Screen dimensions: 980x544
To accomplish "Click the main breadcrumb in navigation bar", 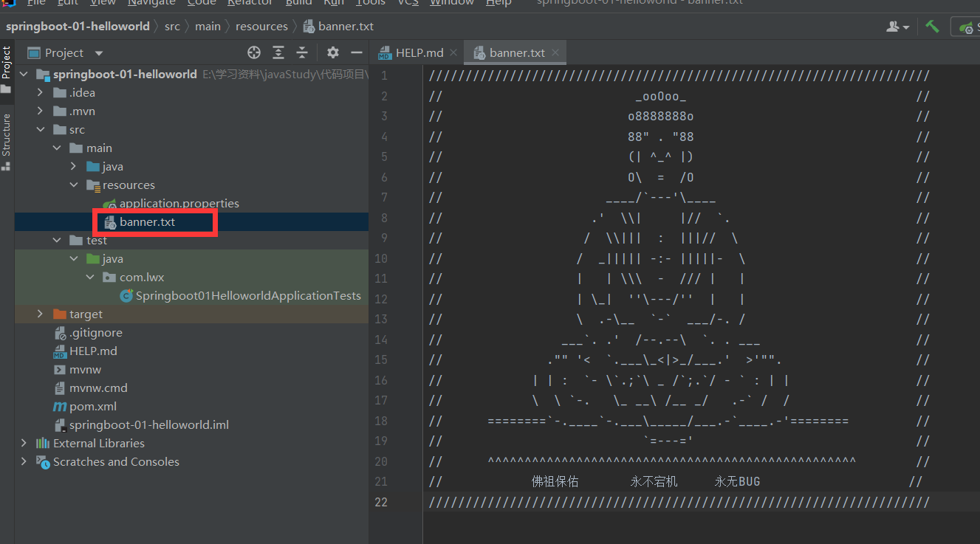I will coord(208,27).
